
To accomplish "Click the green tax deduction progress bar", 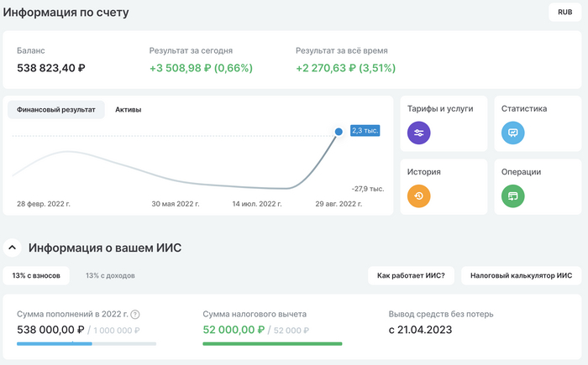I will (272, 343).
